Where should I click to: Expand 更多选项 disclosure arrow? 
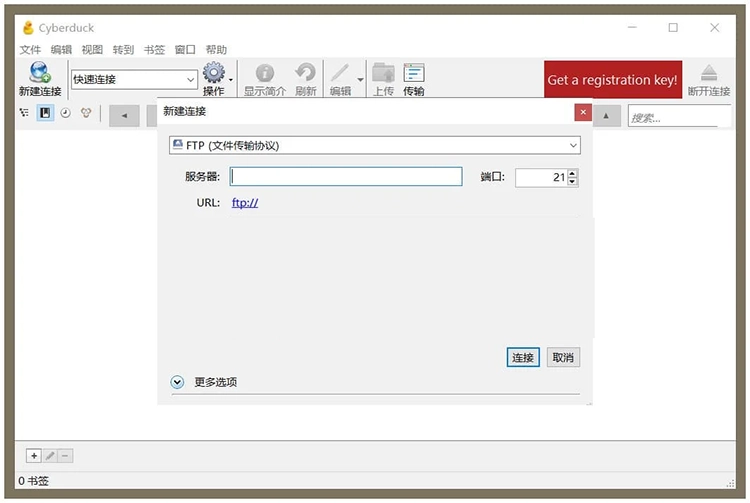tap(177, 382)
